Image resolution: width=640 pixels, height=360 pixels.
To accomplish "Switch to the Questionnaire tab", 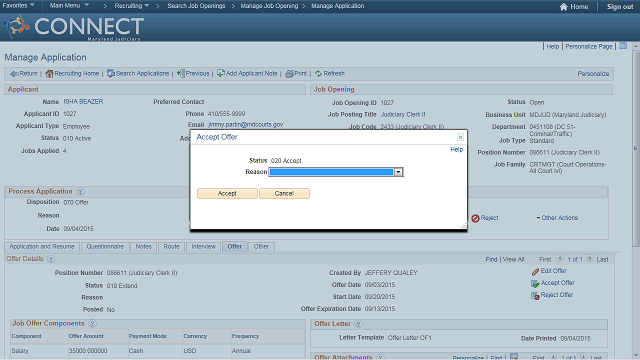I will (105, 247).
